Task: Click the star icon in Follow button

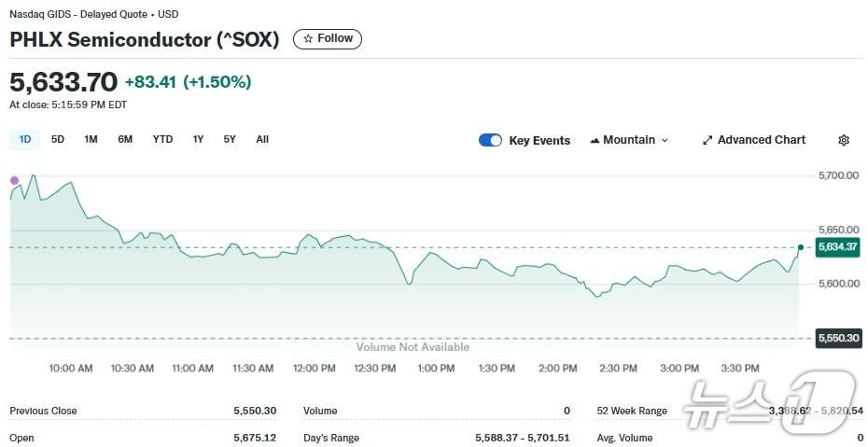Action: (308, 39)
